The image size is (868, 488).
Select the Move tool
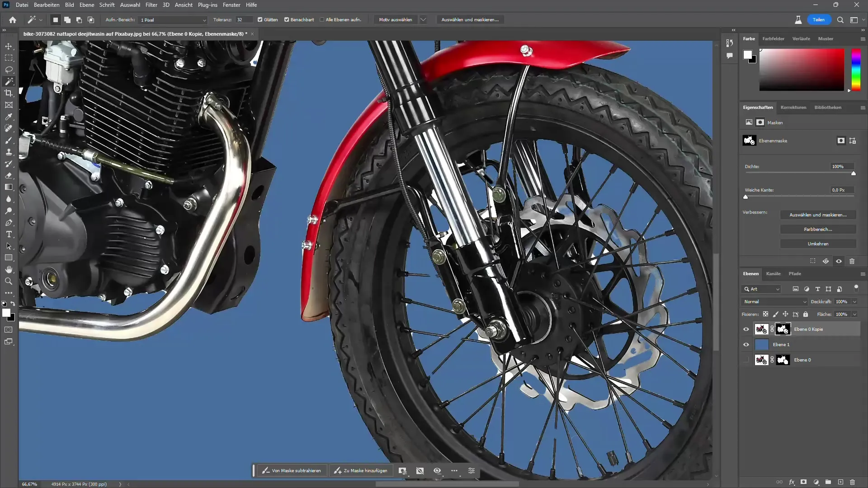coord(8,46)
